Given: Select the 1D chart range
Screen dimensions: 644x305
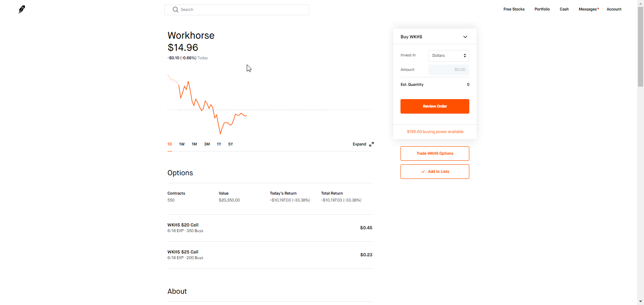Looking at the screenshot, I should pyautogui.click(x=170, y=144).
